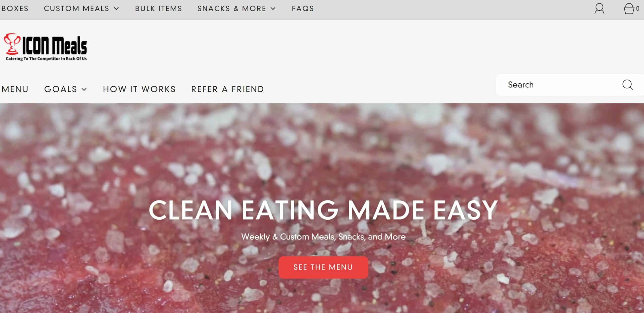The image size is (644, 313).
Task: Open the user account icon
Action: pos(599,9)
